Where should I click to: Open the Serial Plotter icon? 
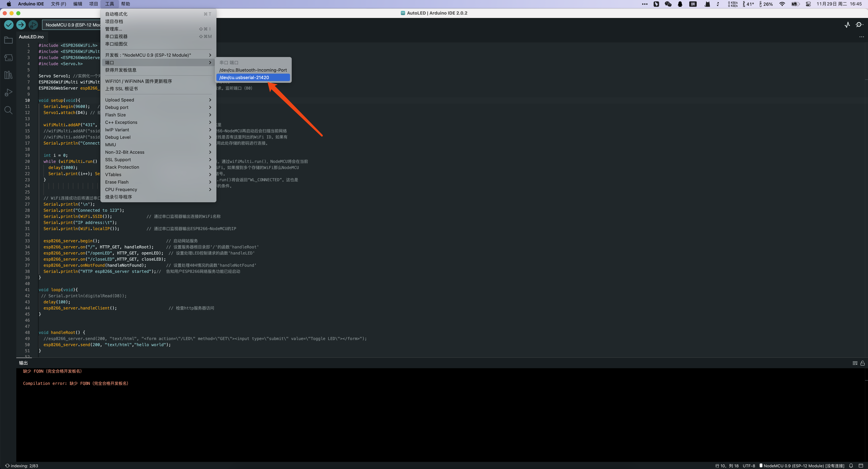pos(847,25)
